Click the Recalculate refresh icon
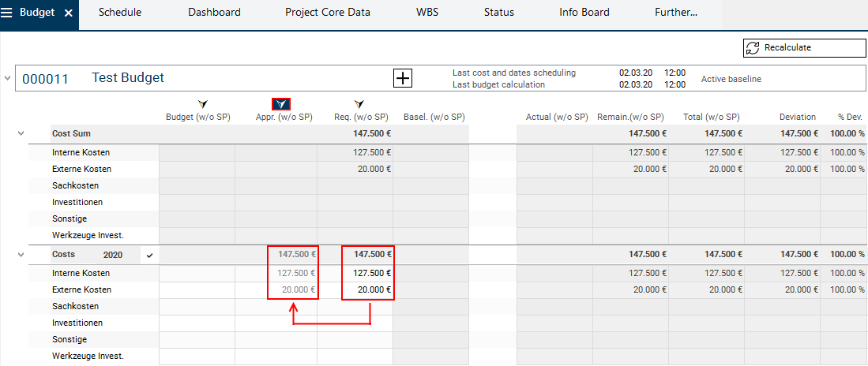The height and width of the screenshot is (366, 868). coord(753,48)
